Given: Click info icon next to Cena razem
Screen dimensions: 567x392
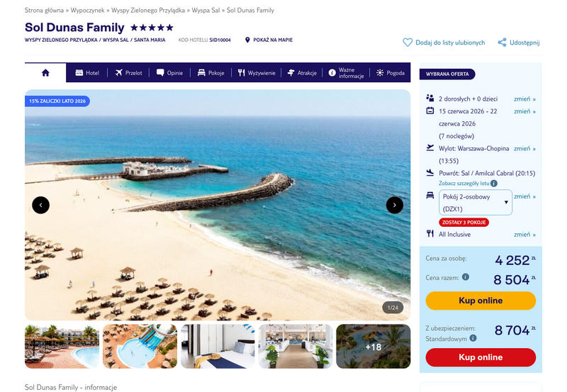Looking at the screenshot, I should pos(466,277).
